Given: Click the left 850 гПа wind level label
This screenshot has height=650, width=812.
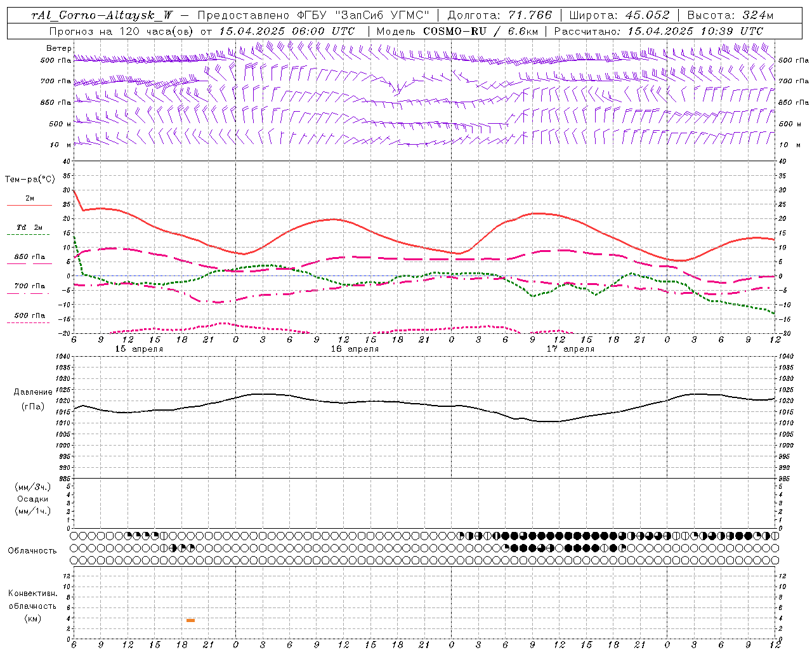Looking at the screenshot, I should point(56,102).
